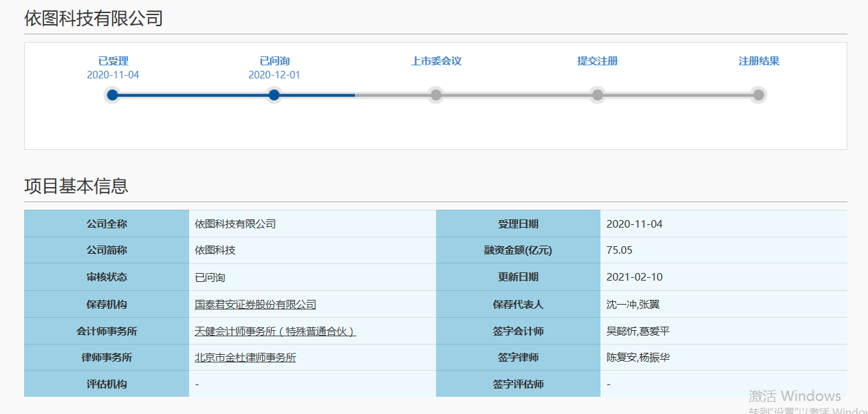Viewport: 868px width, 414px height.
Task: Open the 北京市金杜律师事务所 law firm link
Action: pos(246,358)
